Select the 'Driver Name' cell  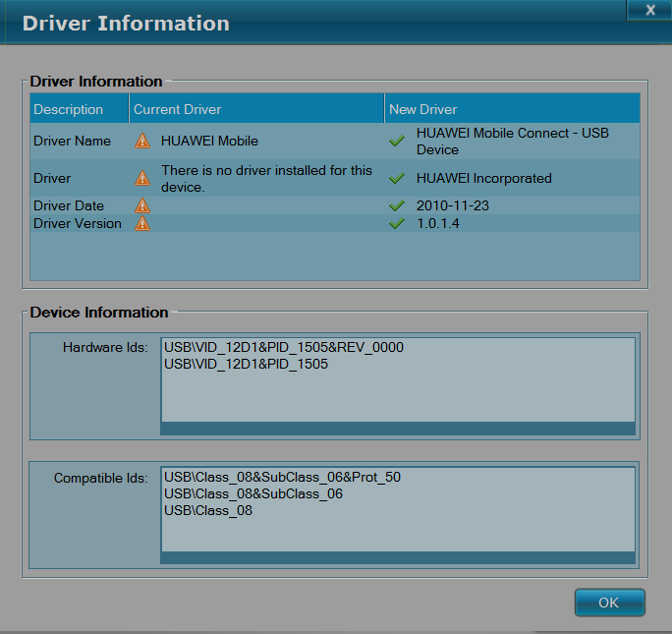pyautogui.click(x=72, y=141)
